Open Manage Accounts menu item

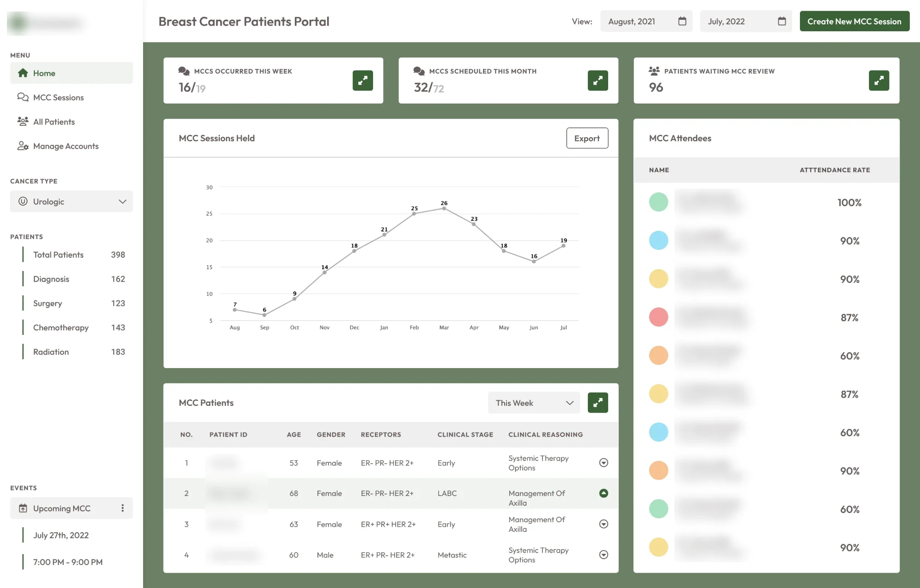tap(71, 146)
